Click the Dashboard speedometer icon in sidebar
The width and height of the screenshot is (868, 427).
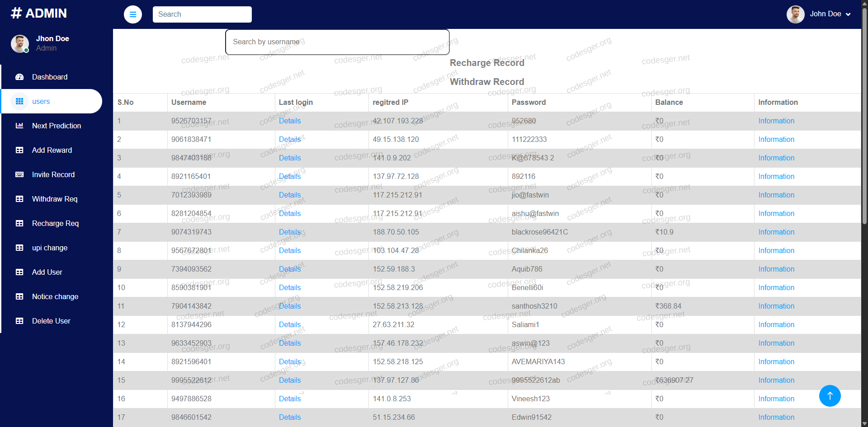point(19,77)
